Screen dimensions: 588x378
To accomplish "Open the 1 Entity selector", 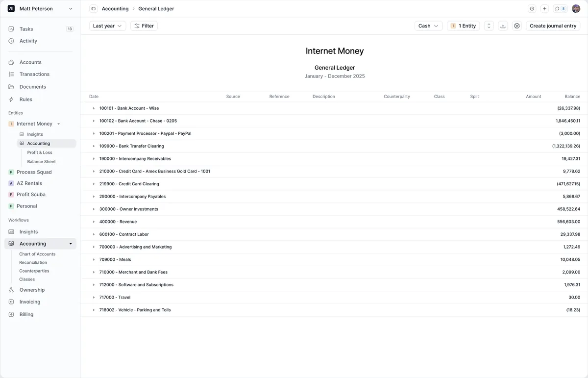I will 463,26.
